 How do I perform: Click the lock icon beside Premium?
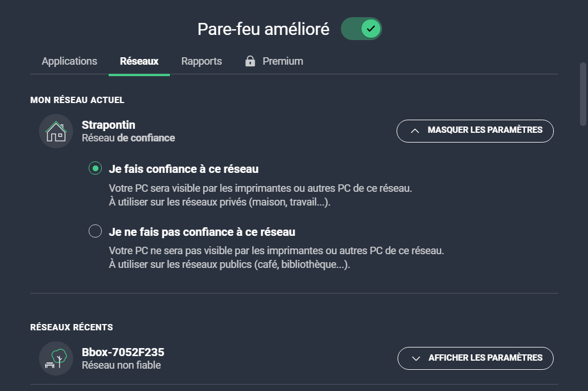point(250,61)
